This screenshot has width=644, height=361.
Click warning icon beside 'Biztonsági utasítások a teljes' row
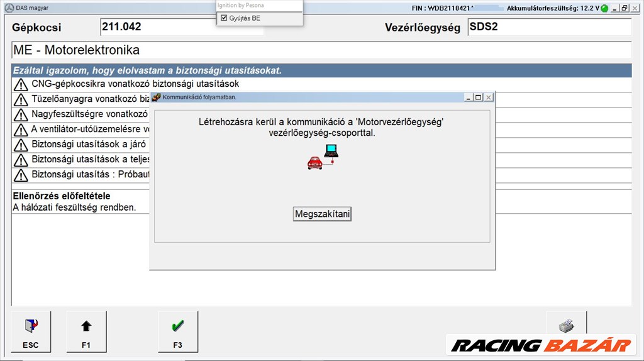21,160
